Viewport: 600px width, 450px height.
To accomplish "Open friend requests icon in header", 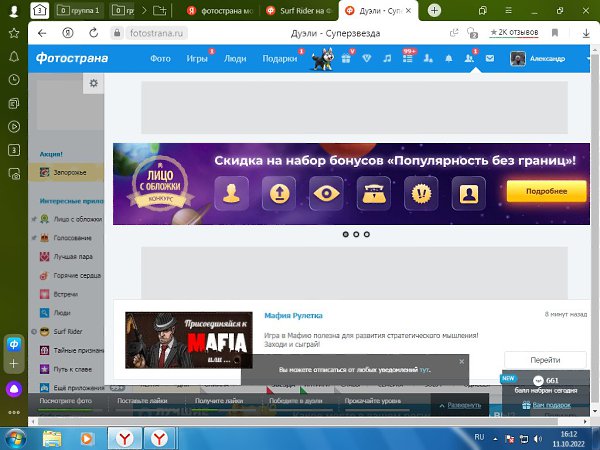I will point(469,59).
